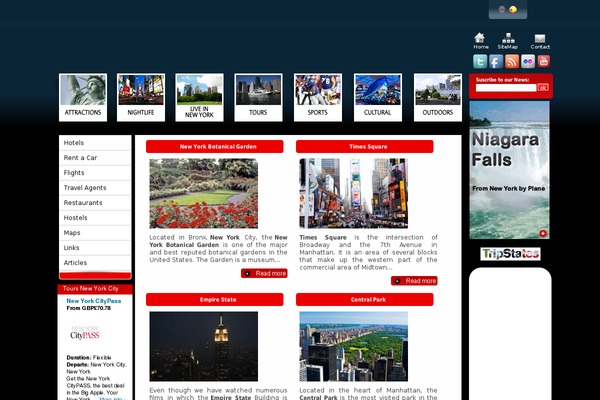Open the New York CityPass link

coord(94,301)
